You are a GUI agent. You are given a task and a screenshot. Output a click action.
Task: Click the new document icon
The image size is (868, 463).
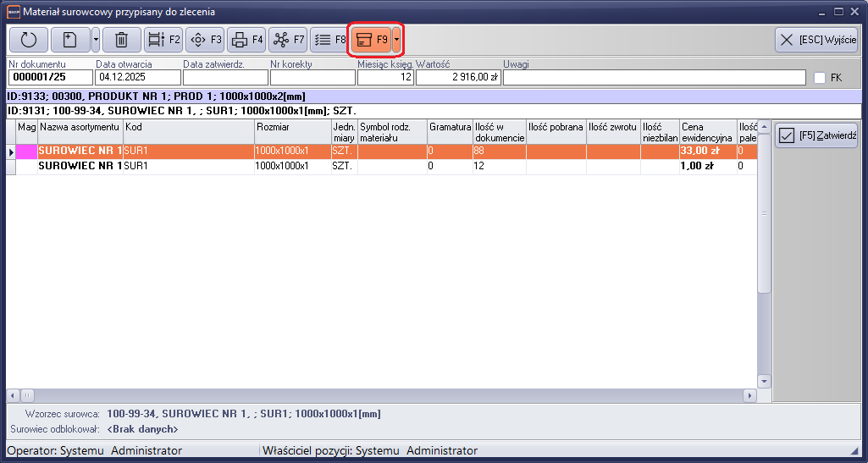[70, 40]
